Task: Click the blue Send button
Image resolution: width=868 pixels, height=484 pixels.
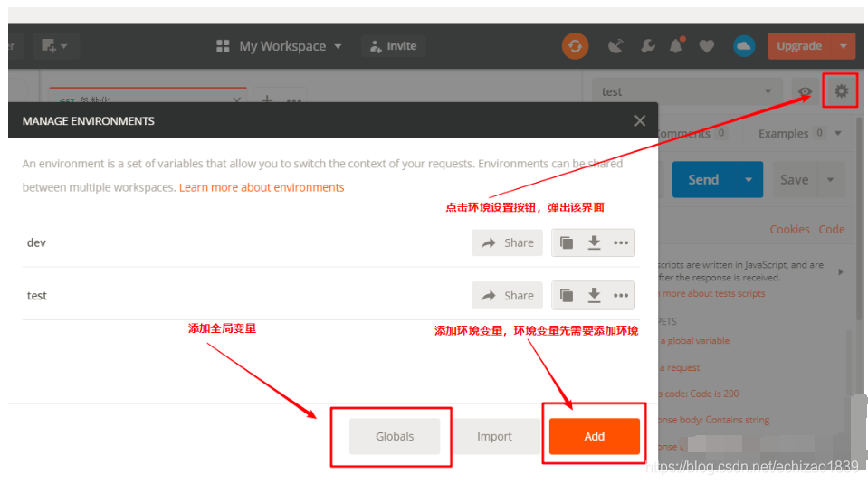Action: pyautogui.click(x=703, y=180)
